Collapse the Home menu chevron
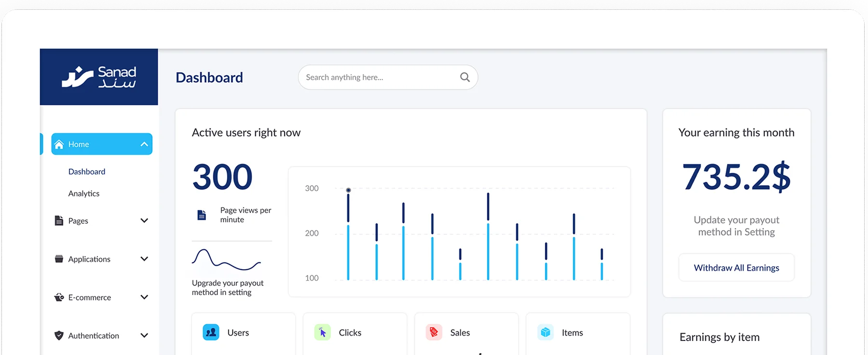Viewport: 868px width, 355px height. (144, 144)
